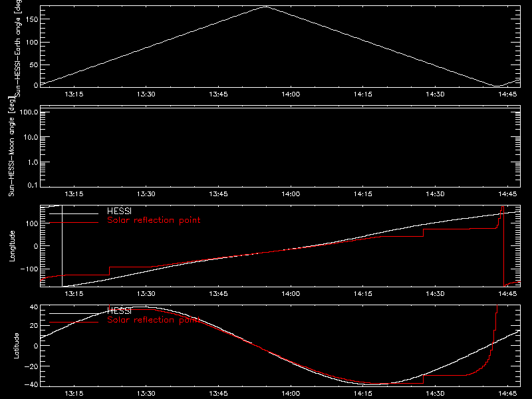This screenshot has width=532, height=399.
Task: Click 14:30 label under Longitude plot
Action: click(436, 294)
